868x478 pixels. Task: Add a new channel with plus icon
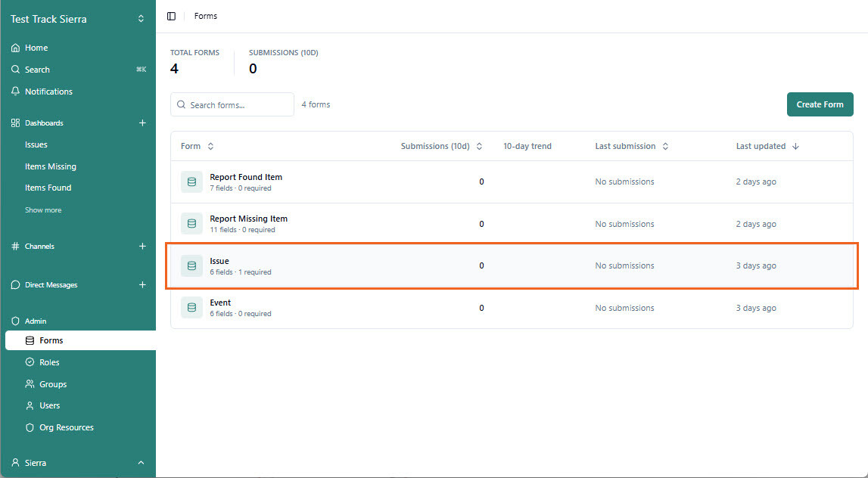pos(142,247)
